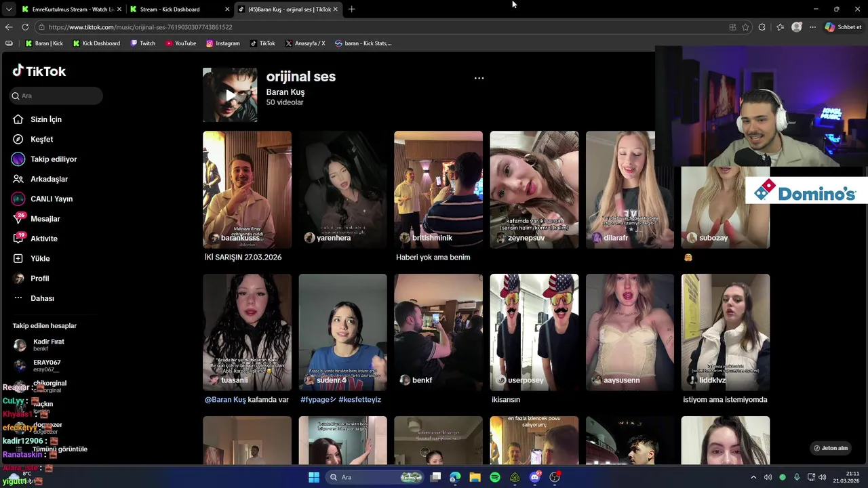The height and width of the screenshot is (488, 868).
Task: Open the three-dot options next to orijinal ses
Action: point(479,78)
